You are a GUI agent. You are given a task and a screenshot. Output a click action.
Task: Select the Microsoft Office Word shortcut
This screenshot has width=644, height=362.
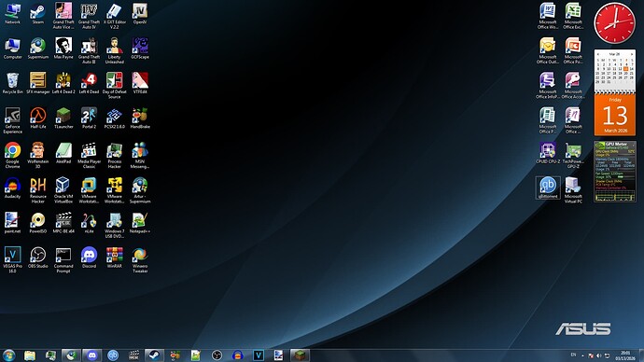tap(548, 16)
